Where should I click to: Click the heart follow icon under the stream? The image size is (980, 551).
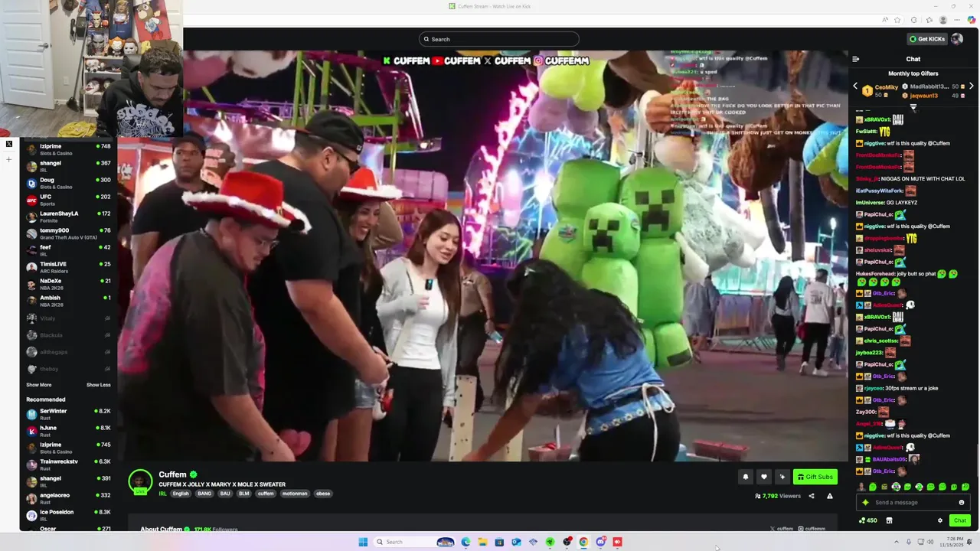click(x=763, y=477)
